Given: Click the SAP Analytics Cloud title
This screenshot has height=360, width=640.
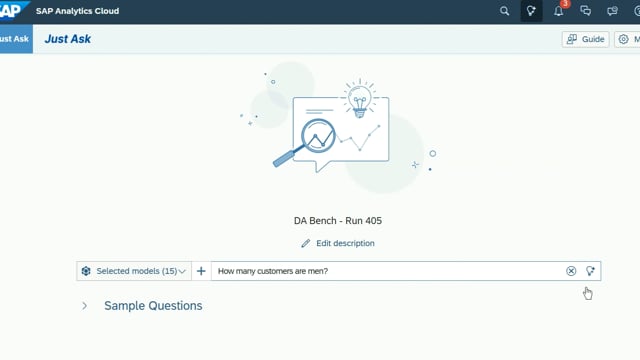Looking at the screenshot, I should coord(78,11).
